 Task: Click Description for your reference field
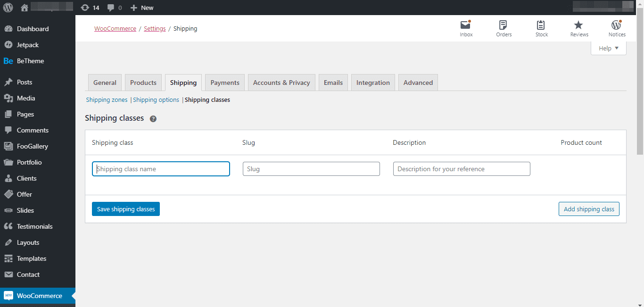click(x=462, y=169)
